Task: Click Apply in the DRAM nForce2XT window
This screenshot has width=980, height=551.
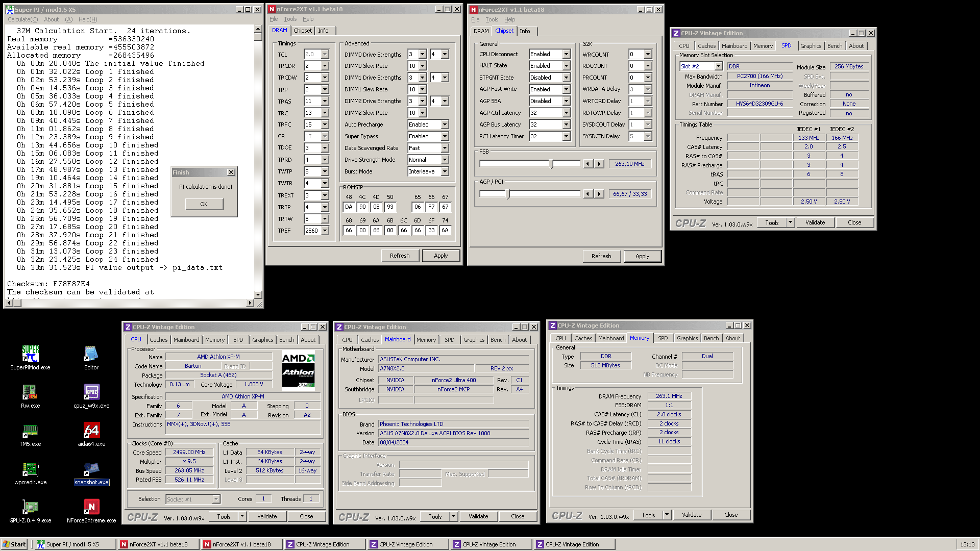Action: click(x=440, y=256)
